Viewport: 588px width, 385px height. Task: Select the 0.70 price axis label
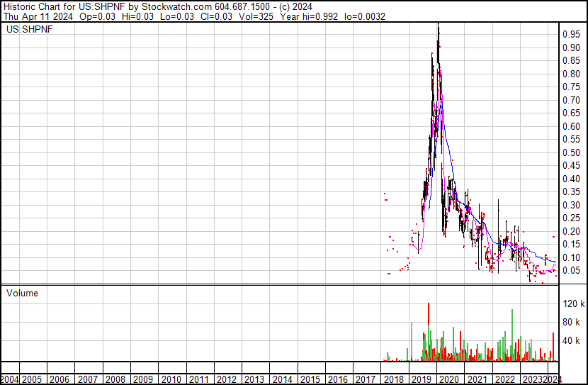(x=571, y=100)
